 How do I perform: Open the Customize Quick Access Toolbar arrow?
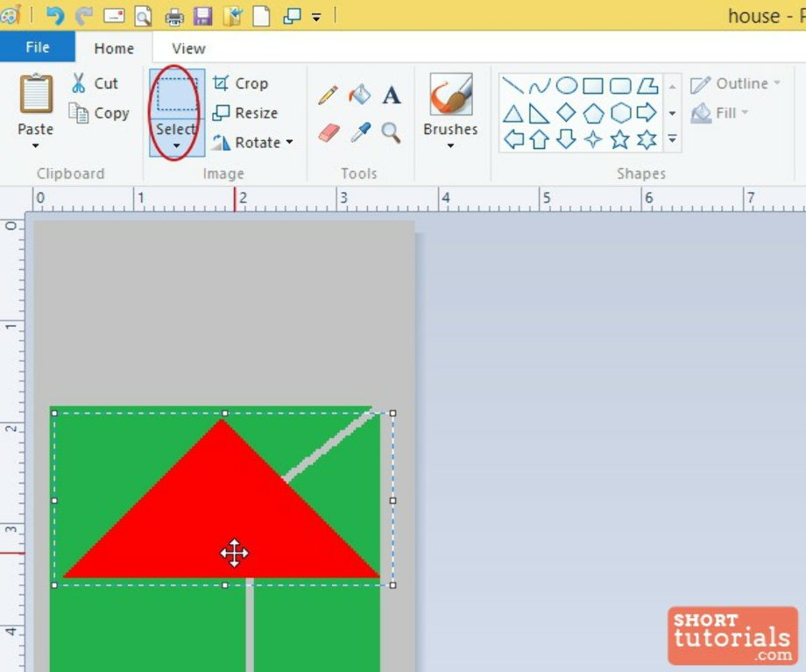[316, 18]
